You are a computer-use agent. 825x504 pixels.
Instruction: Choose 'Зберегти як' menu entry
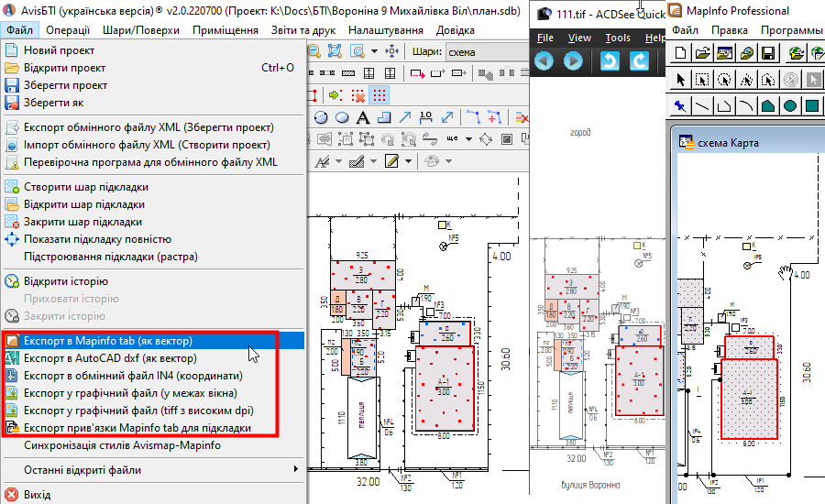[x=153, y=103]
